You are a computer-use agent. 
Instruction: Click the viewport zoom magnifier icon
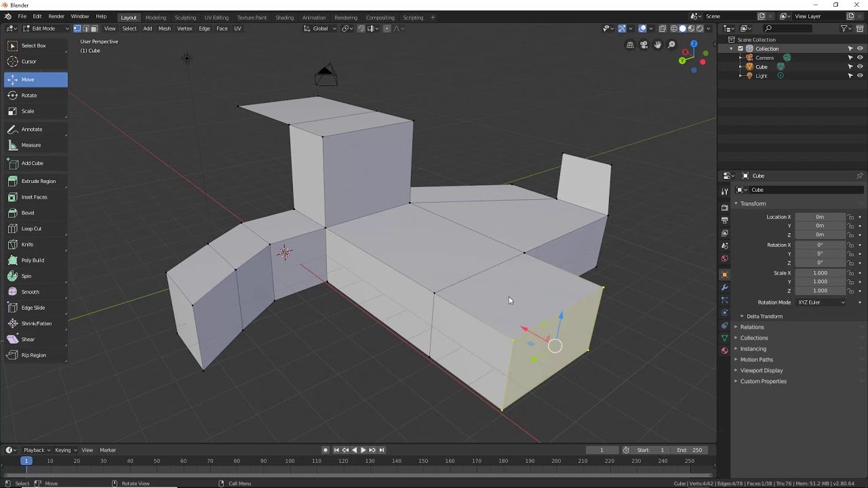tap(671, 45)
